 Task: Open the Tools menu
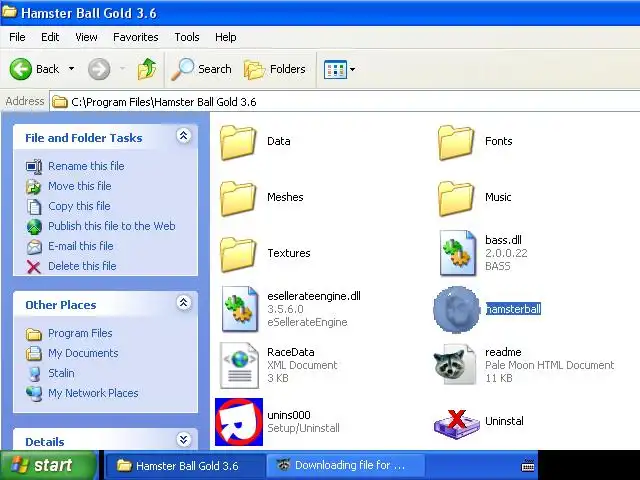point(187,37)
